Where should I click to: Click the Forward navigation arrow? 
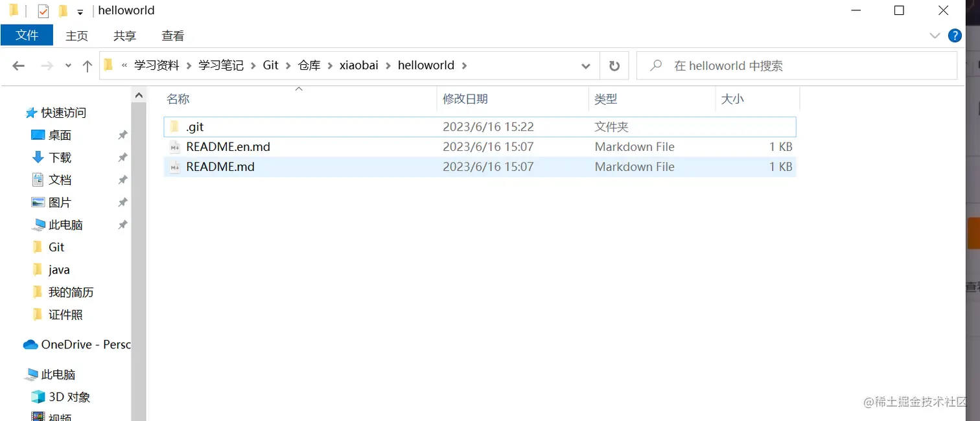pyautogui.click(x=47, y=65)
